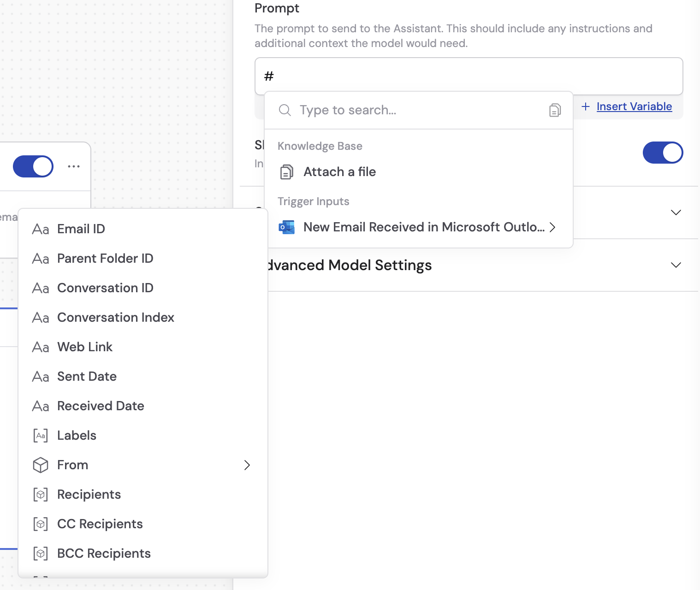
Task: Click the Insert Variable link
Action: (x=634, y=106)
